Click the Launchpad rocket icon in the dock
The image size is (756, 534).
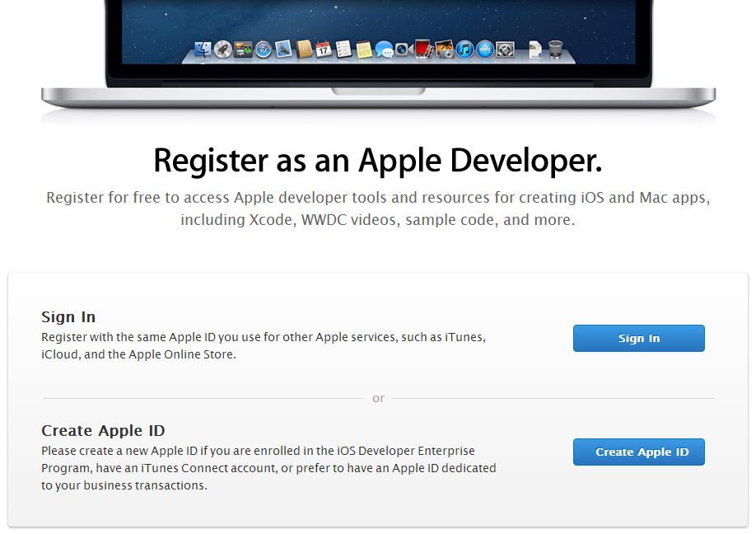(x=222, y=49)
